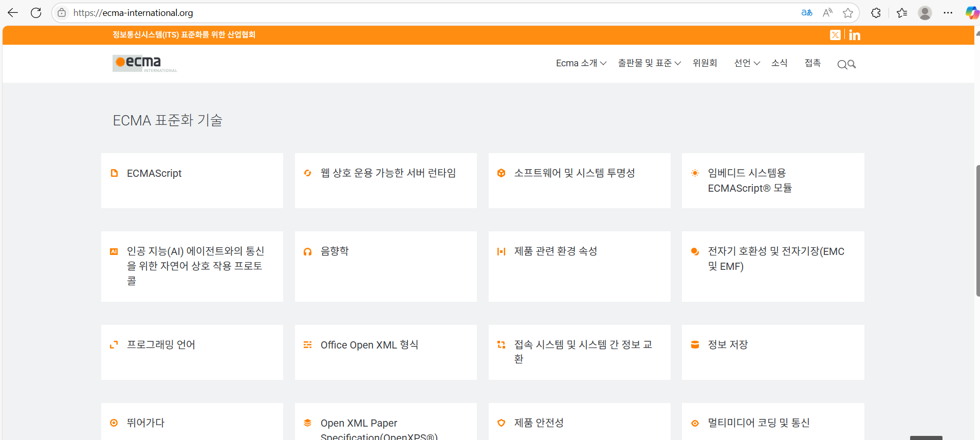Click the address bar URL field
Viewport: 980px width, 440px height.
pyautogui.click(x=411, y=13)
